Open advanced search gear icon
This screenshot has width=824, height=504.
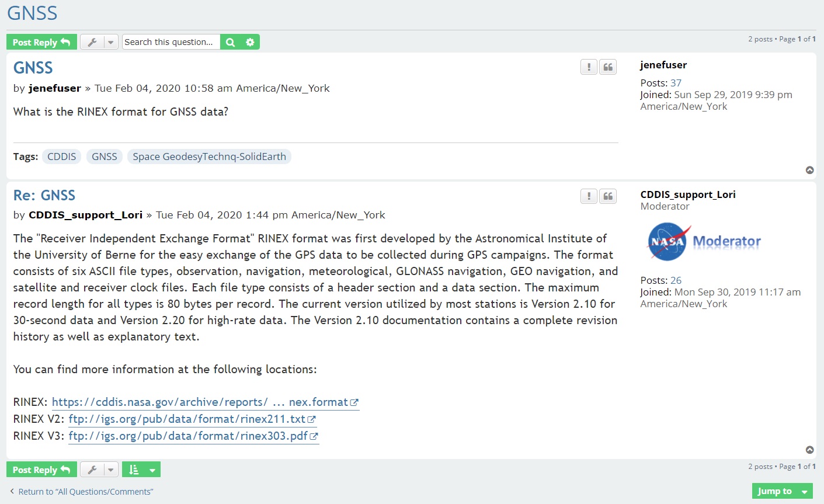250,42
